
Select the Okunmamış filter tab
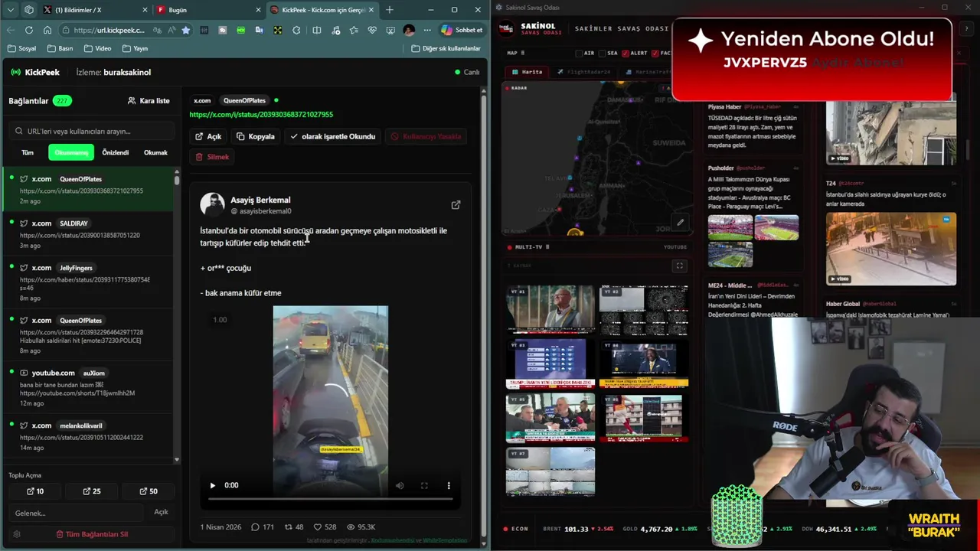[71, 152]
